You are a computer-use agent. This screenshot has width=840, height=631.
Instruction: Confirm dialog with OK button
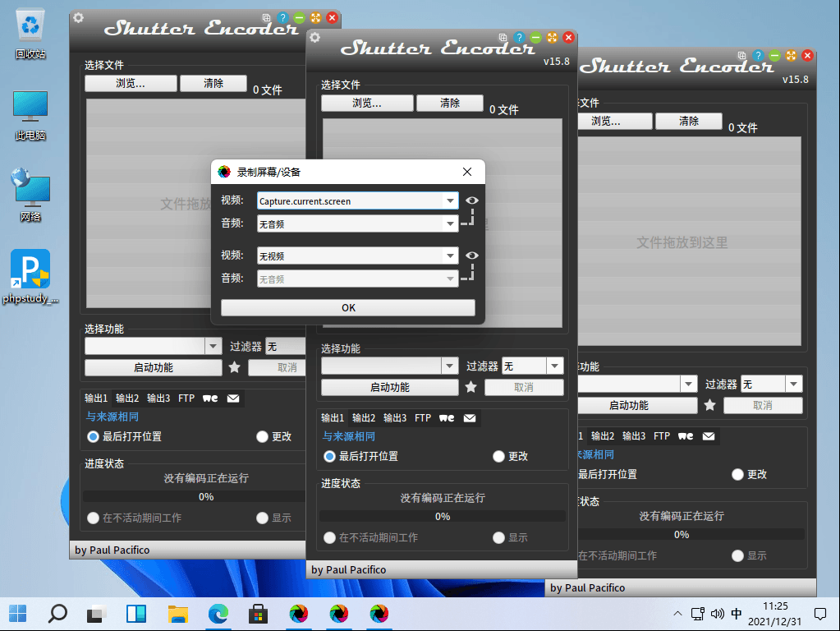[348, 308]
